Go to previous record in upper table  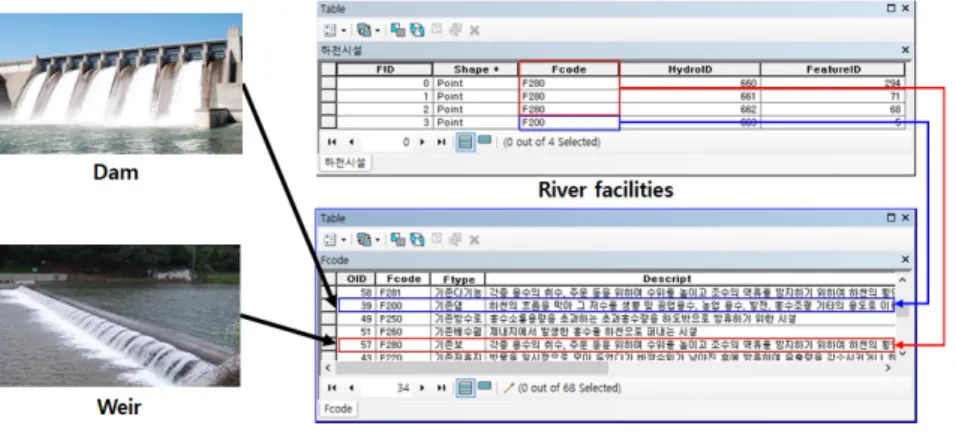[351, 142]
